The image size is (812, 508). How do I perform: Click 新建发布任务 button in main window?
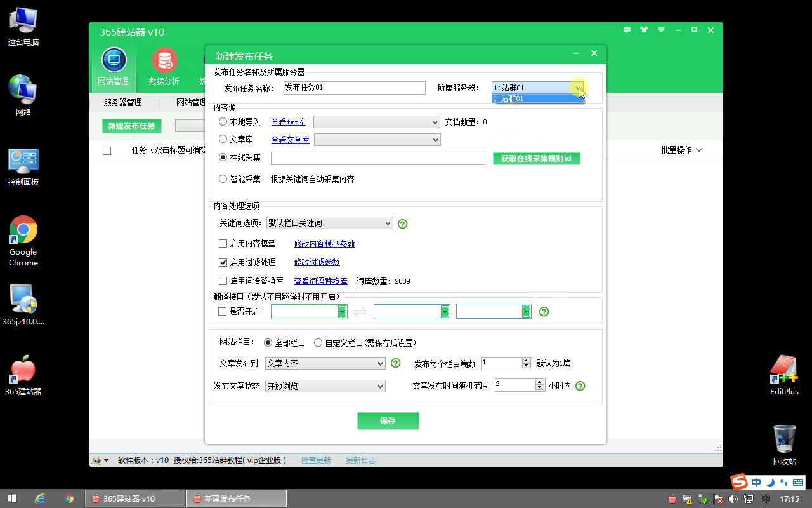[x=131, y=126]
